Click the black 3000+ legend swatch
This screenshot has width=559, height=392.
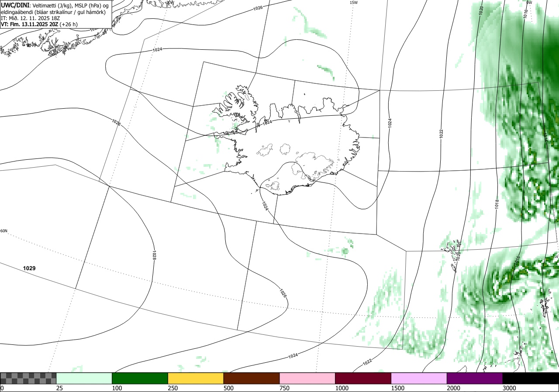click(531, 378)
